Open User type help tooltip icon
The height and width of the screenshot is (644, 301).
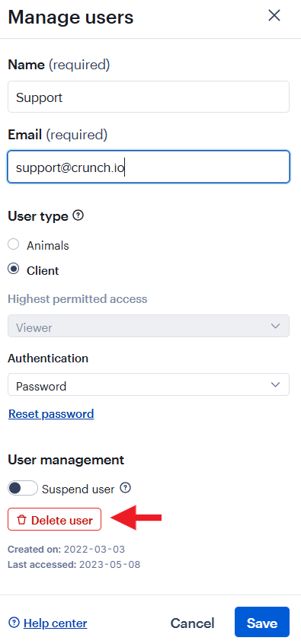[78, 215]
